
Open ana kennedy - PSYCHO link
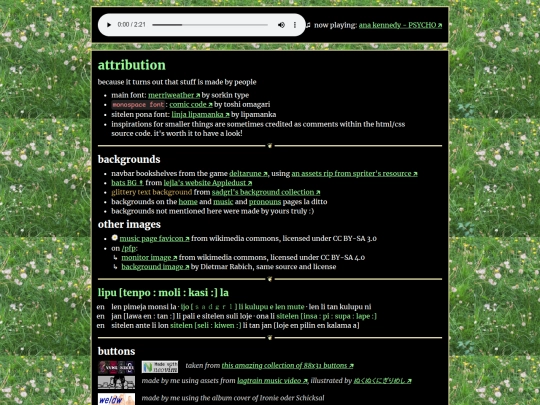pyautogui.click(x=400, y=25)
